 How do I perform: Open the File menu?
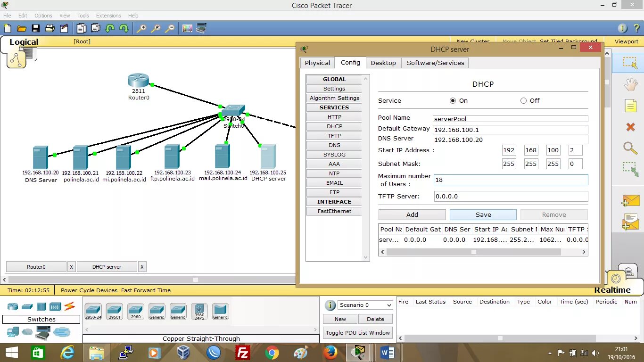(x=7, y=16)
